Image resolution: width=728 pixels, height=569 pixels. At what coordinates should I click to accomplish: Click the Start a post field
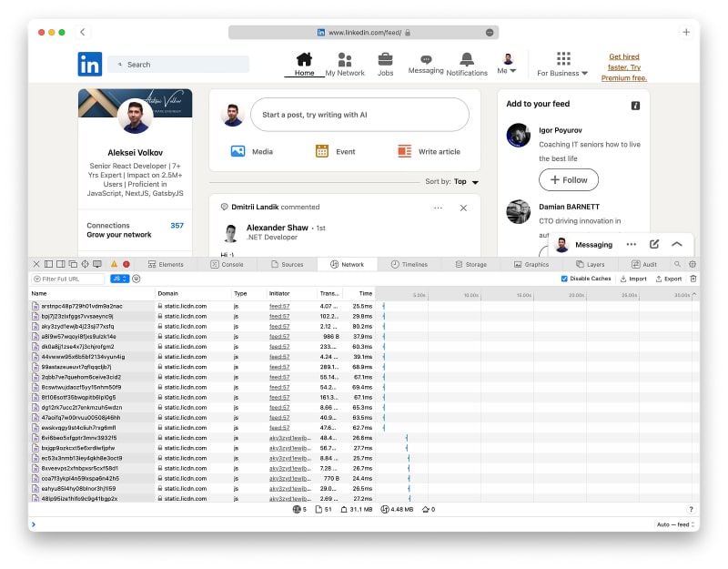(x=359, y=115)
